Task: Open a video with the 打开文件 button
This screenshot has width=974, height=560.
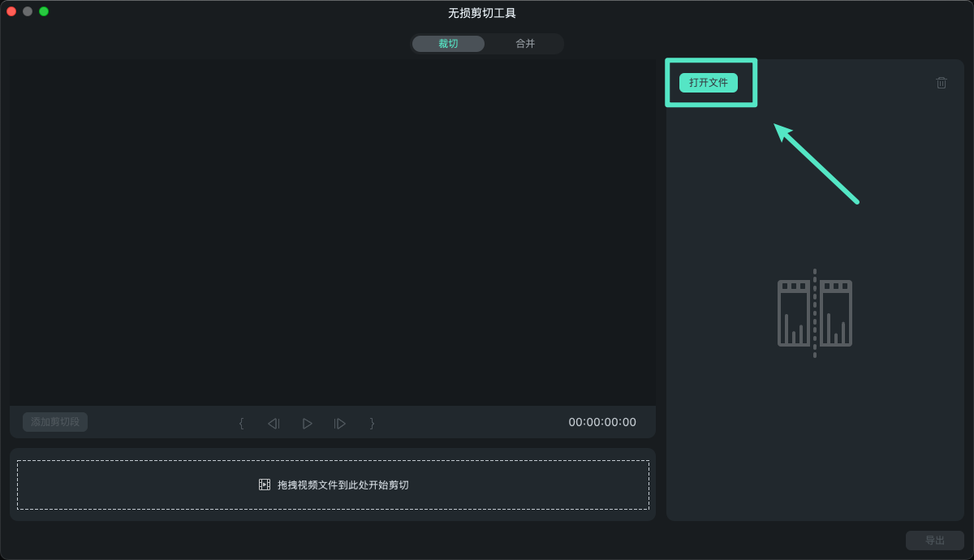Action: [709, 82]
